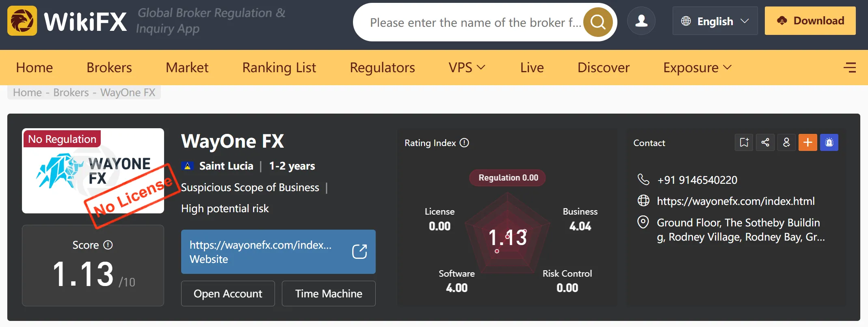Click the external link icon on the website button

(359, 252)
